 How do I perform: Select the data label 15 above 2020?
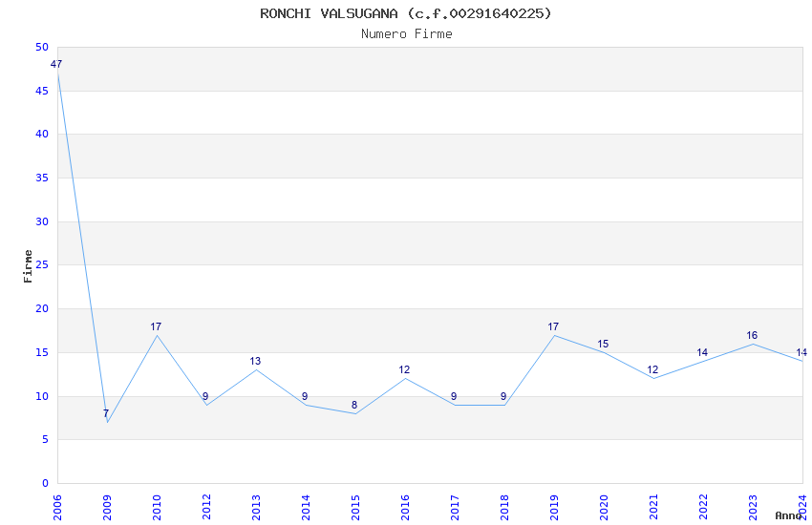[604, 344]
